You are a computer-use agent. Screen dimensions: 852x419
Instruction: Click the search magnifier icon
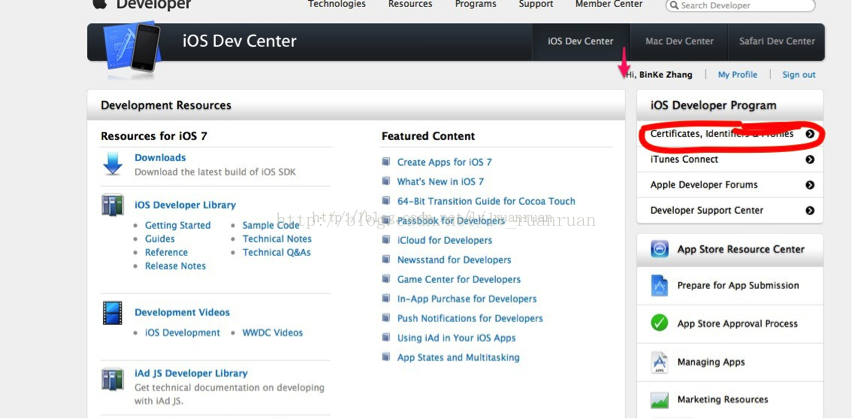tap(674, 5)
